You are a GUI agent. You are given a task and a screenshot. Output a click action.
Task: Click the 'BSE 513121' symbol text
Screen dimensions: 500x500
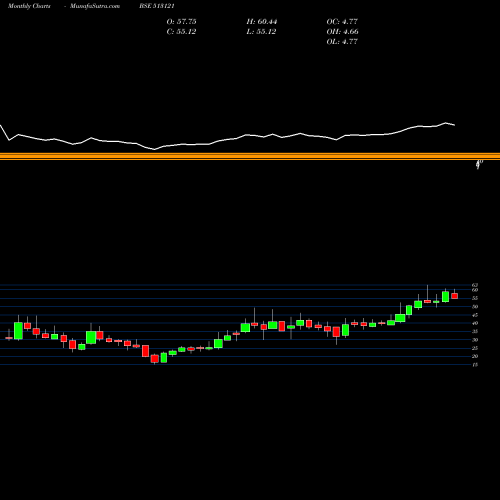pyautogui.click(x=157, y=6)
